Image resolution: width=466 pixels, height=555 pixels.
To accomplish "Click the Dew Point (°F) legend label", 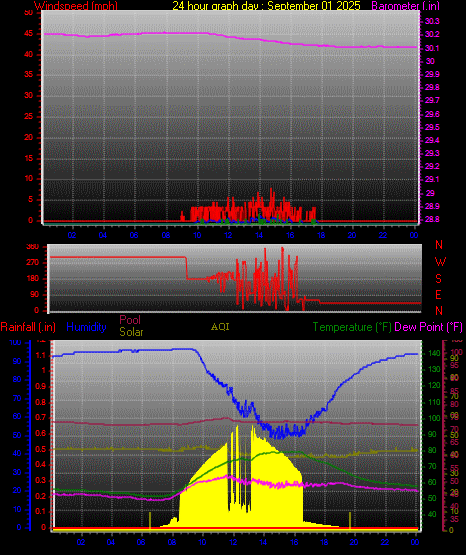I will pos(428,327).
